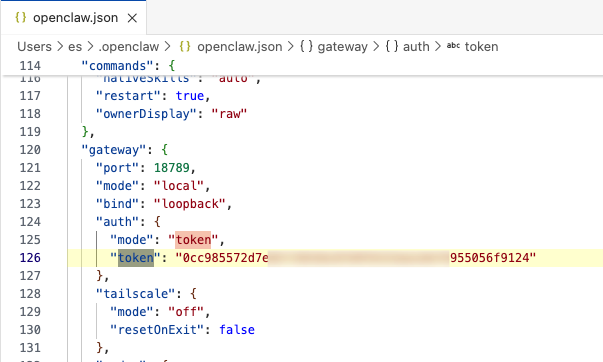This screenshot has height=362, width=603.
Task: Click the "local" mode value
Action: 179,186
